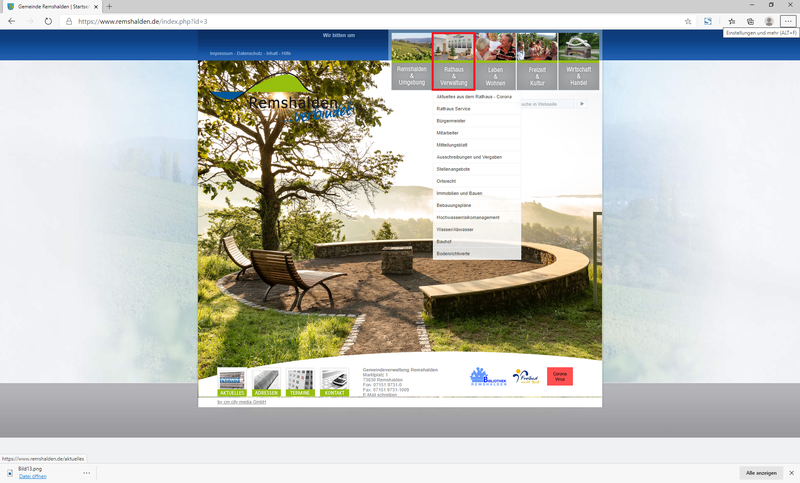The image size is (800, 483).
Task: Open Leben & Wohnen menu
Action: click(495, 61)
